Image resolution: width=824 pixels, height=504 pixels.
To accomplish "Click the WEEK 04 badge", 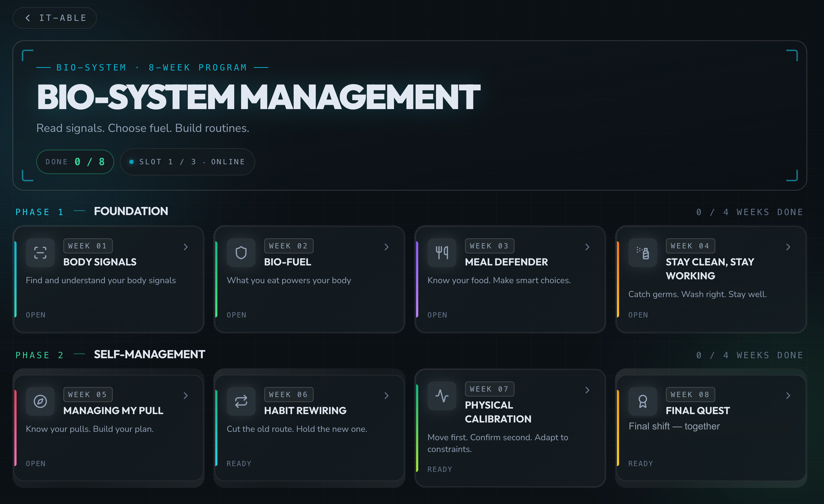I will [690, 246].
